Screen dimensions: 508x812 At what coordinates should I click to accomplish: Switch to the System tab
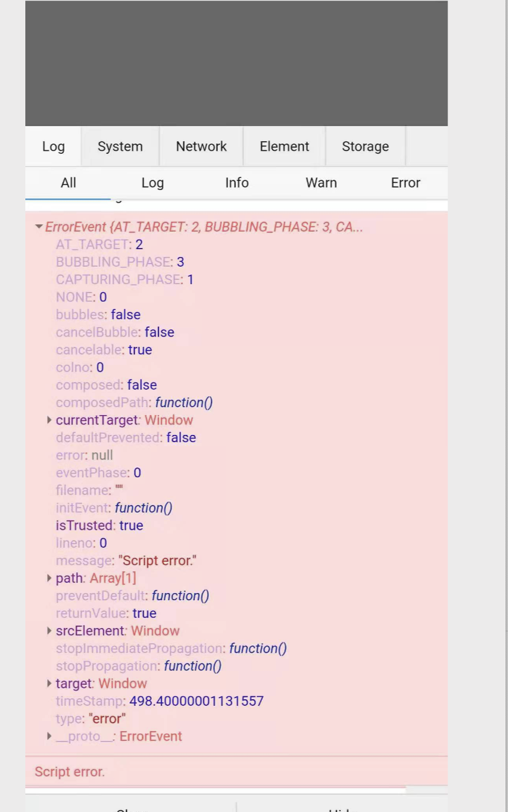click(x=119, y=146)
